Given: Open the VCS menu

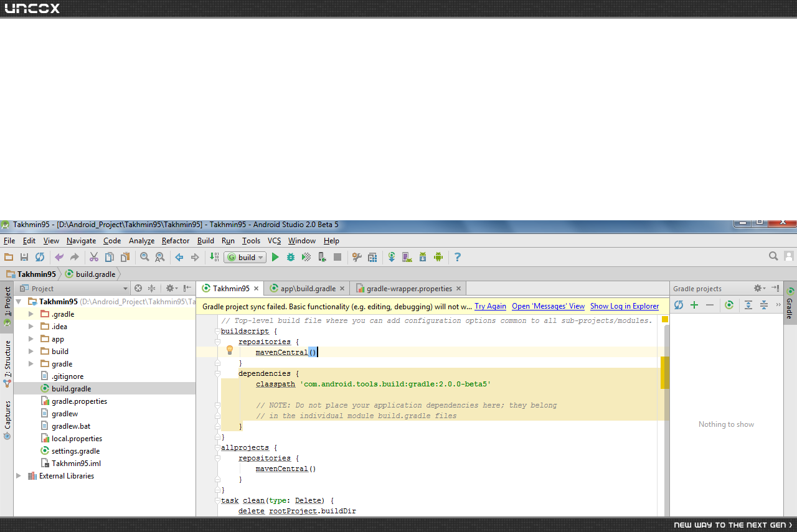Looking at the screenshot, I should coord(275,241).
